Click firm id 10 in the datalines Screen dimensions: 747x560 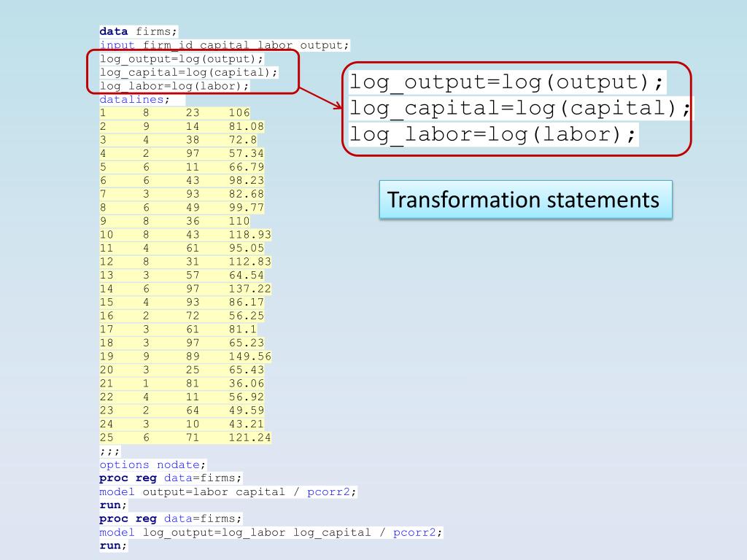[x=107, y=235]
